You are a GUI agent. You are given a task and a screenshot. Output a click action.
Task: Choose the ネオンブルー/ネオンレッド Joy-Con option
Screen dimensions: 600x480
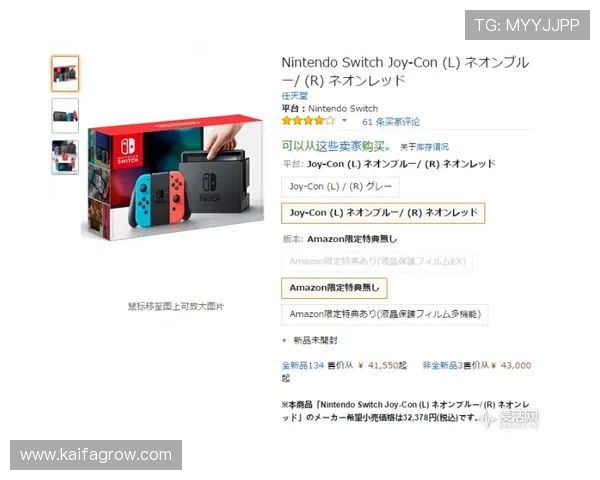(383, 213)
